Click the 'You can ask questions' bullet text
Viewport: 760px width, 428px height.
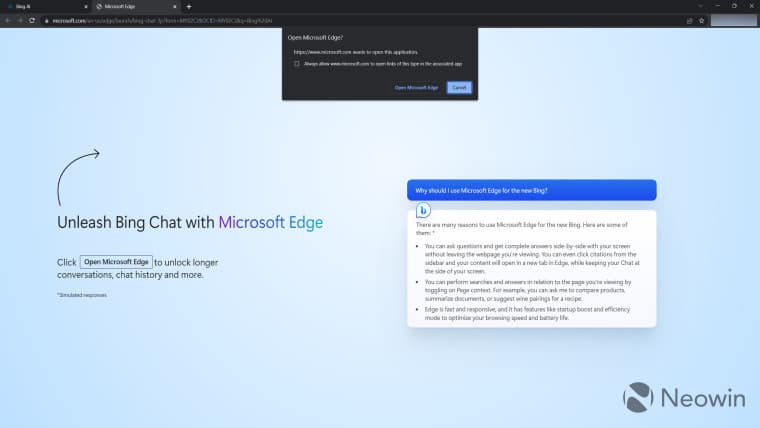532,259
